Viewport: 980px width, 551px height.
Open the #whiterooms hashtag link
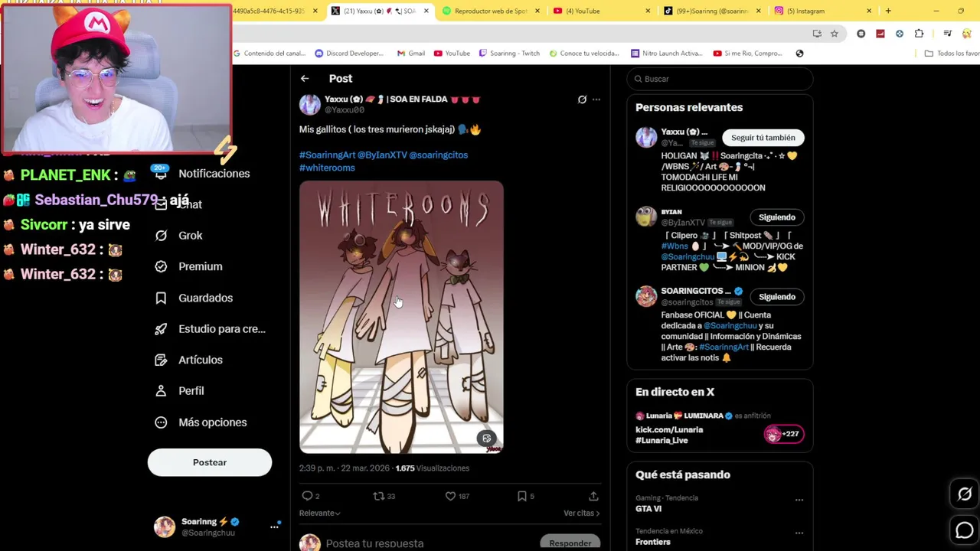pos(327,168)
